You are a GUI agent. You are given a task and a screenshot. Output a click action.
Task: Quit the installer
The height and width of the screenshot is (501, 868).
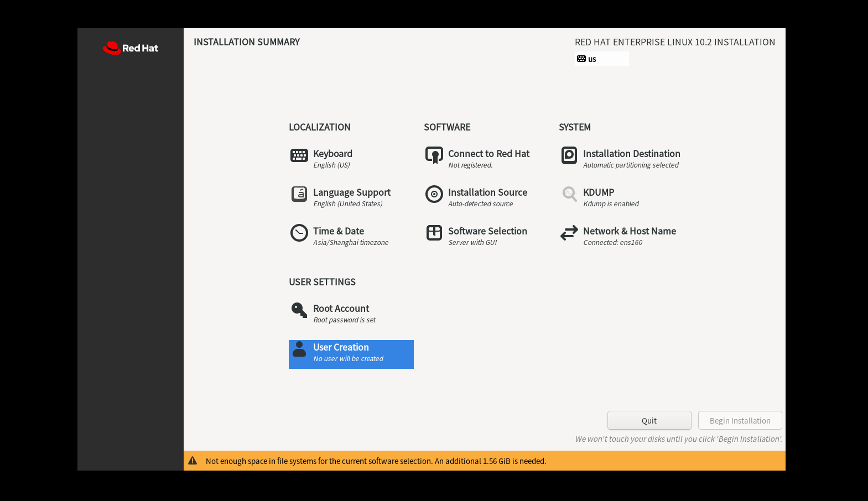[x=649, y=420]
